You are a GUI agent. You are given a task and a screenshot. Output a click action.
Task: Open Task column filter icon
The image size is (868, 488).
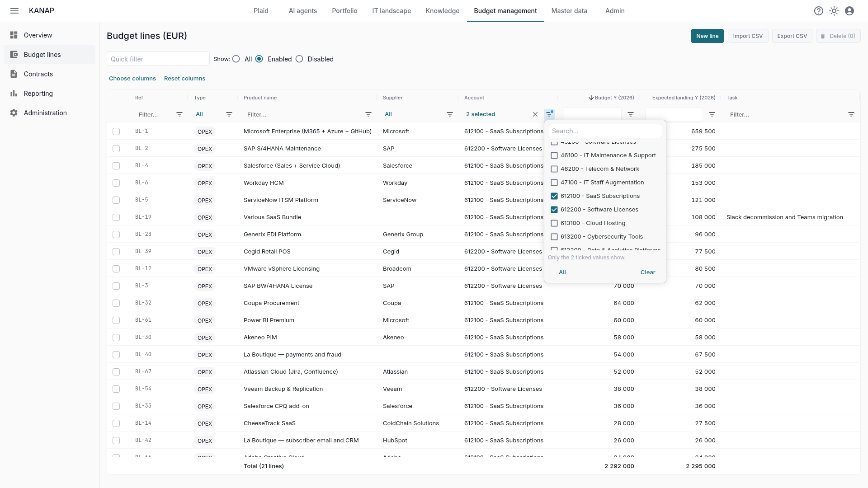[x=851, y=114]
